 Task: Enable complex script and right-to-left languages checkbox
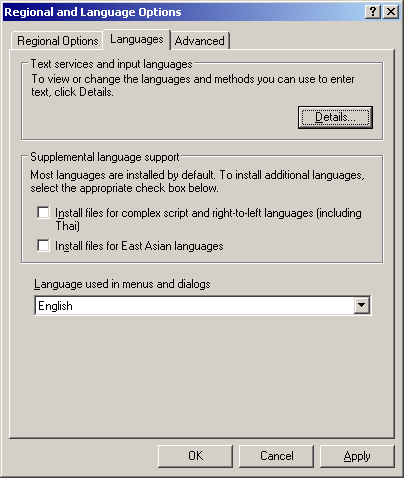click(43, 213)
